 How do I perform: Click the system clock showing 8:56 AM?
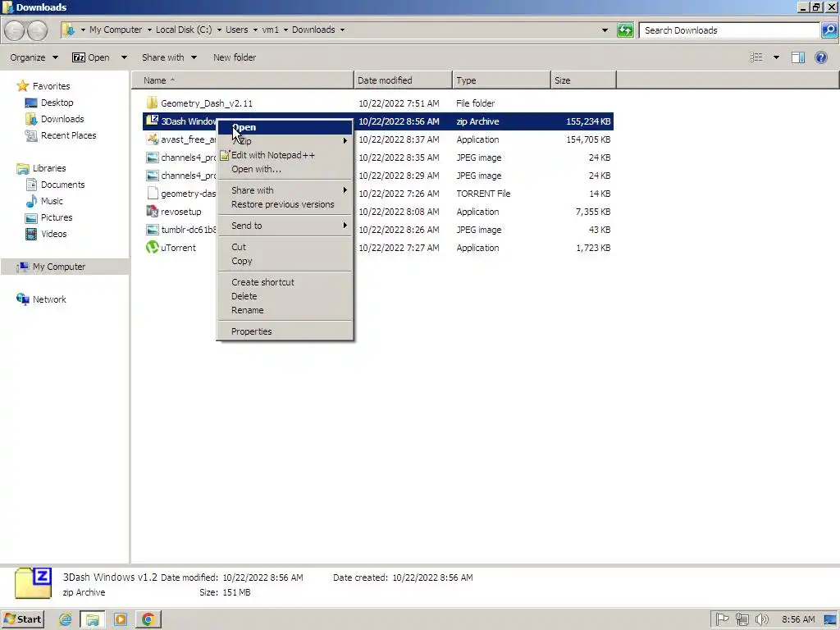click(x=798, y=619)
